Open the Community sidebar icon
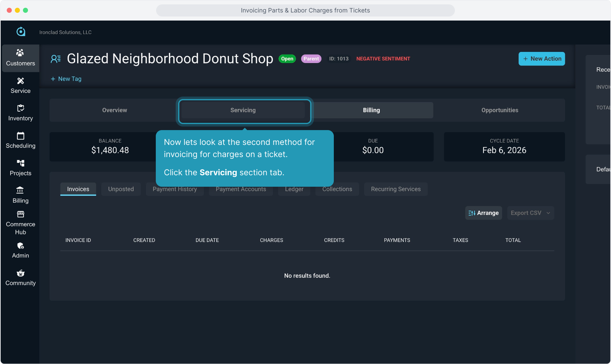 [20, 273]
